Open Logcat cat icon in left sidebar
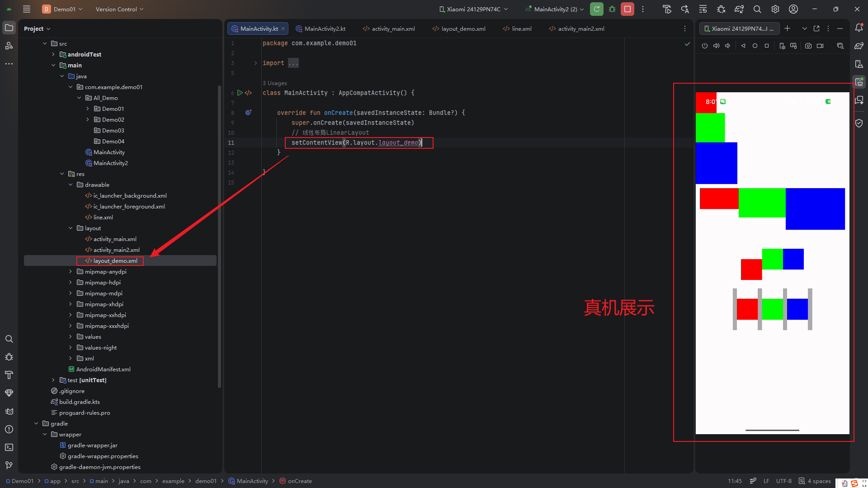 (9, 411)
